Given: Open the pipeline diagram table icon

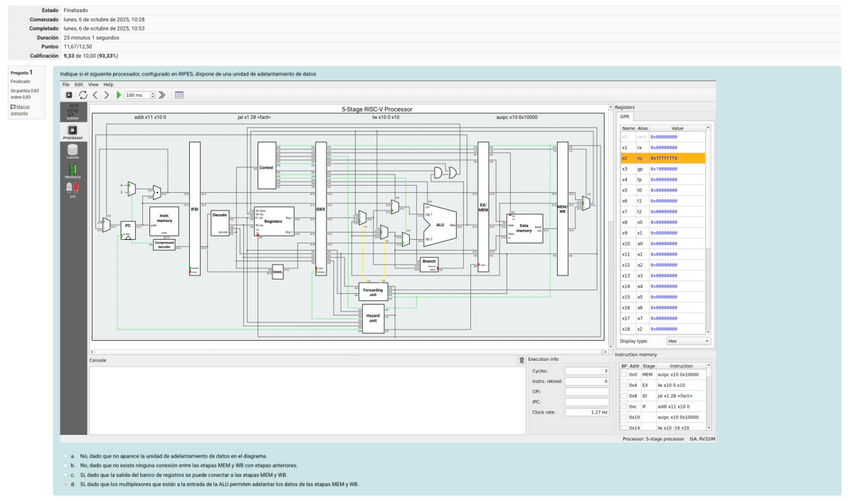Looking at the screenshot, I should [179, 95].
